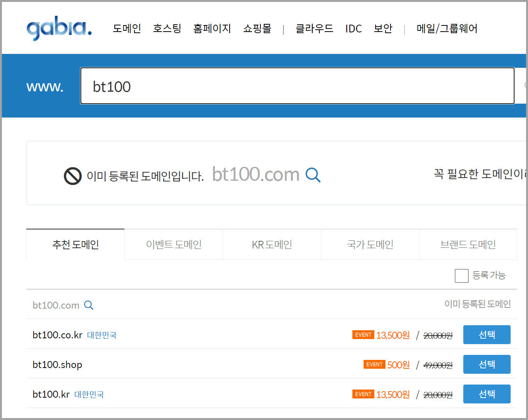Image resolution: width=528 pixels, height=420 pixels.
Task: Click the struck-through 49,000원 price
Action: (x=438, y=365)
